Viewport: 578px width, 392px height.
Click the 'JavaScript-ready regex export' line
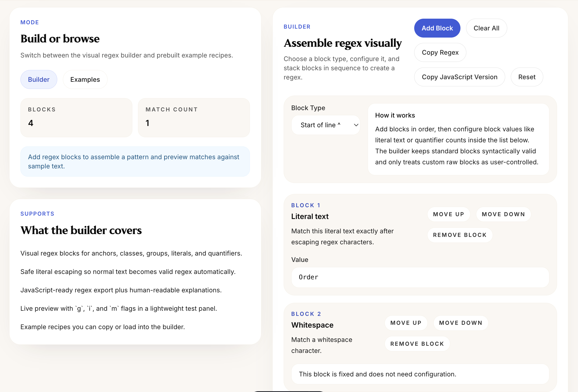click(121, 290)
